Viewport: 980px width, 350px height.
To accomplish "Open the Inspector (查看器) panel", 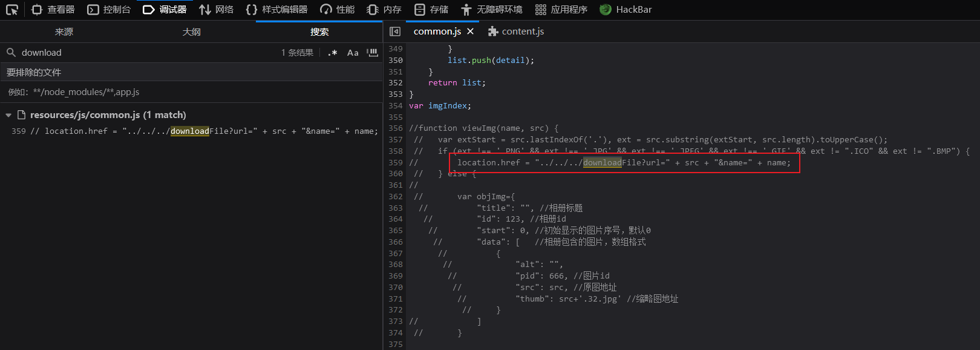I will tap(53, 10).
